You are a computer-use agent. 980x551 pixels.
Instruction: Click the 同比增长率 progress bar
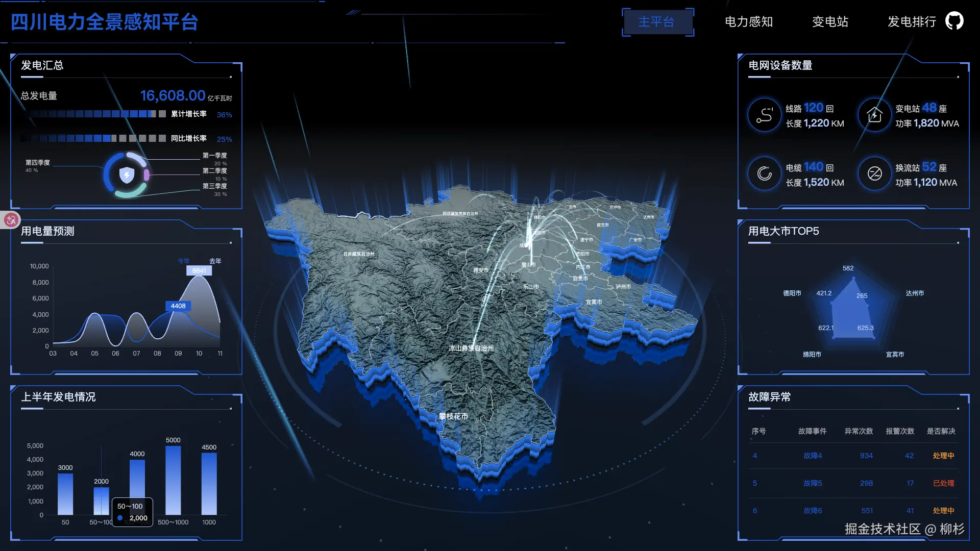[x=93, y=138]
